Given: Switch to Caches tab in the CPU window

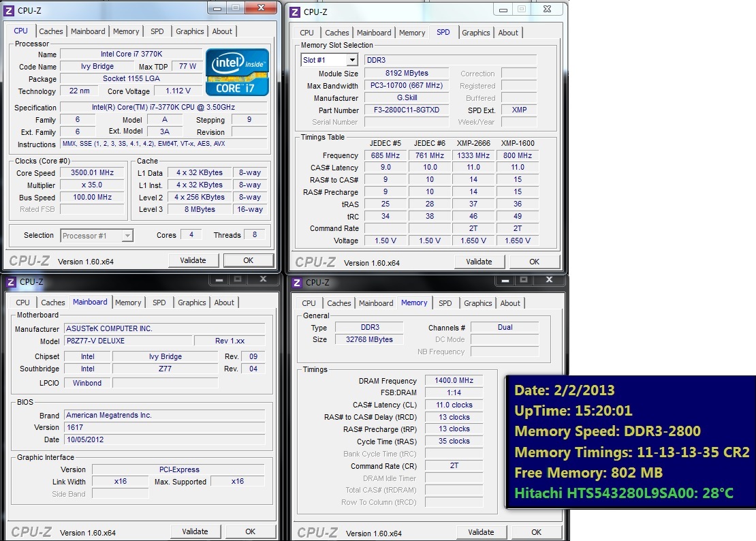Looking at the screenshot, I should [50, 31].
